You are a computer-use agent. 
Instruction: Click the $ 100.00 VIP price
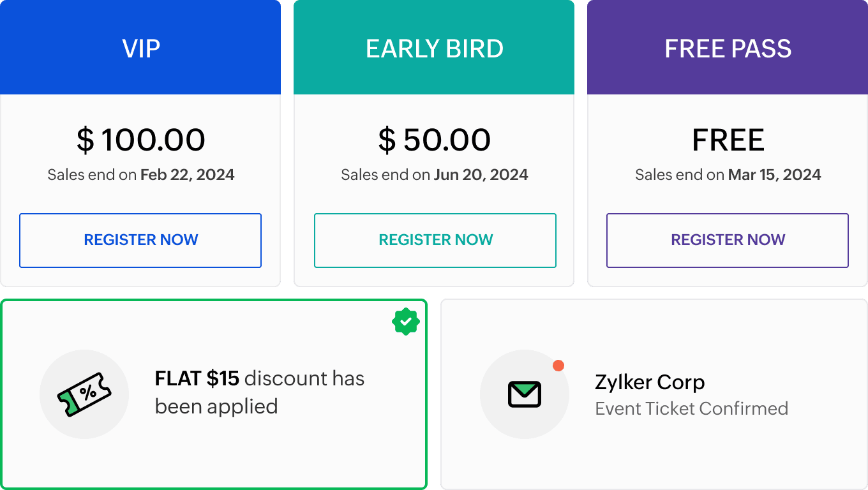(140, 140)
